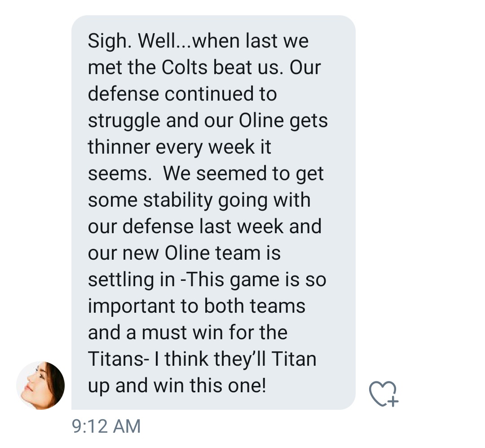Click the word "stability" in the message

click(178, 200)
